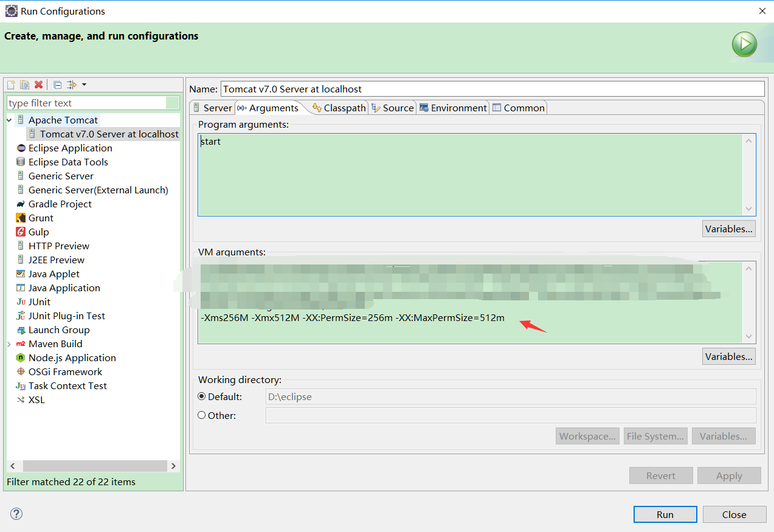Click the HTTP Preview server icon
This screenshot has height=532, width=774.
[21, 246]
